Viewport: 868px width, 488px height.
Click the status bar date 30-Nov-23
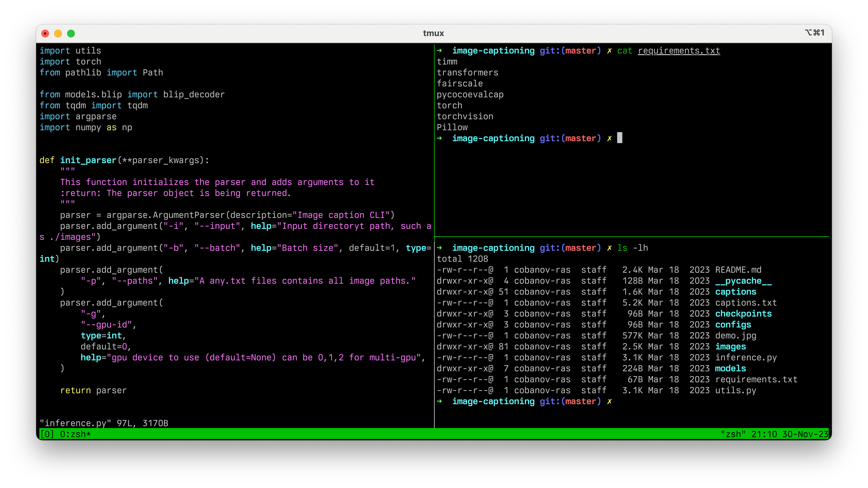805,434
